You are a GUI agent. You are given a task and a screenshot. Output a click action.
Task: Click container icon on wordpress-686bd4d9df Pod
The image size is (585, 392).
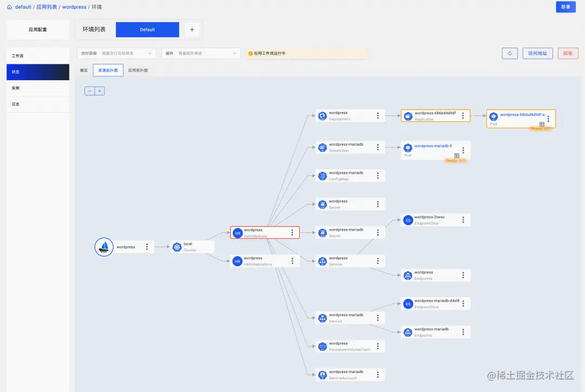[x=542, y=124]
